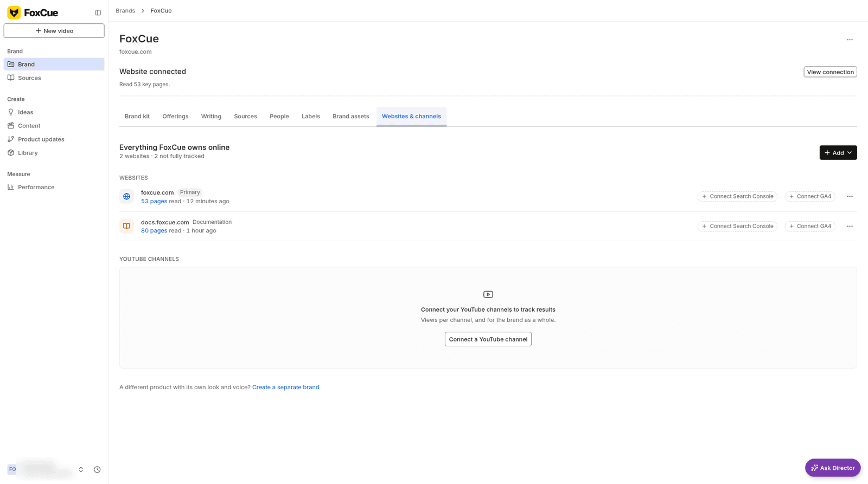The image size is (868, 484).
Task: Switch to the People tab
Action: click(279, 117)
